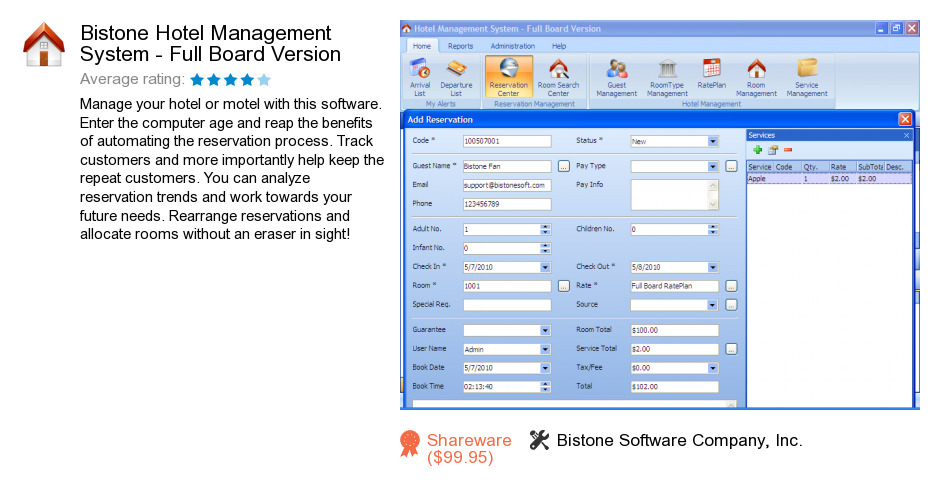
Task: Click the Phone input field
Action: [507, 205]
